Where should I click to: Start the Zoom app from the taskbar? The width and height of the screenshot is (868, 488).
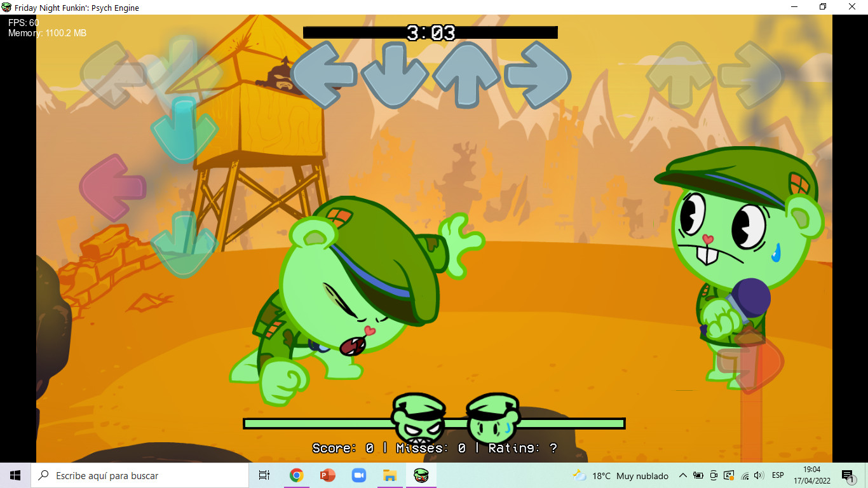[358, 475]
